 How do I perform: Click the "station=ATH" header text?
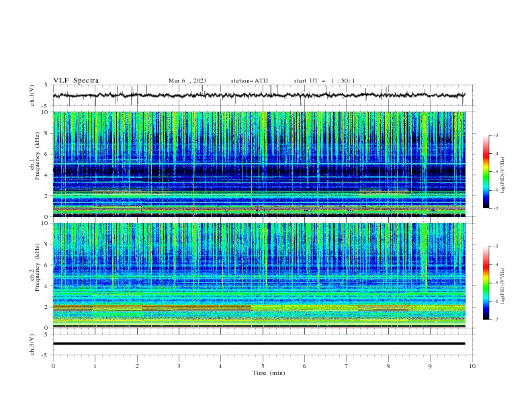tap(249, 81)
